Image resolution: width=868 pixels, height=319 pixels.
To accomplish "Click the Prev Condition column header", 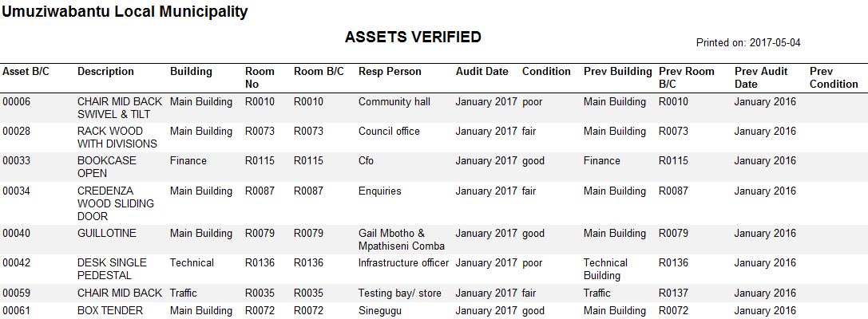I will (834, 78).
